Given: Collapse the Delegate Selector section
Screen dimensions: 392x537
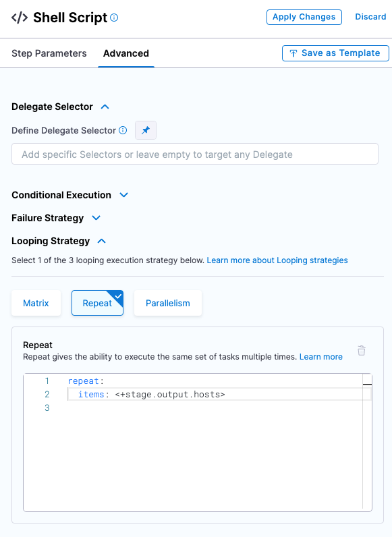Looking at the screenshot, I should tap(105, 107).
